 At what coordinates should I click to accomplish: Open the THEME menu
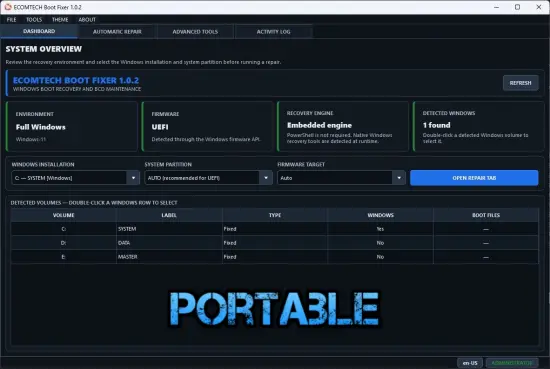[60, 20]
